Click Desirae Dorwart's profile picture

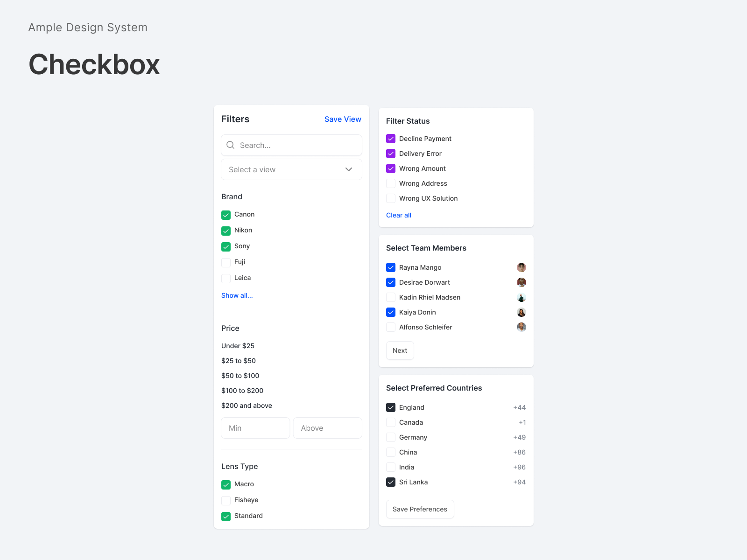click(x=521, y=282)
